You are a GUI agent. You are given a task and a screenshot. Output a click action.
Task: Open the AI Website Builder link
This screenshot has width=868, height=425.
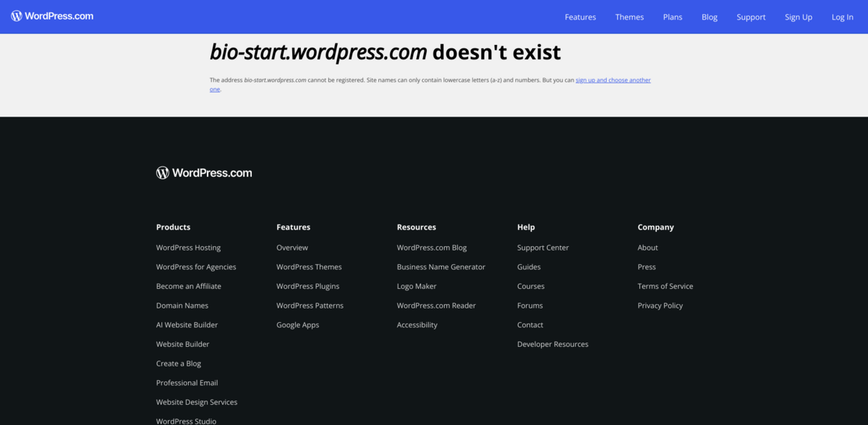pyautogui.click(x=187, y=324)
